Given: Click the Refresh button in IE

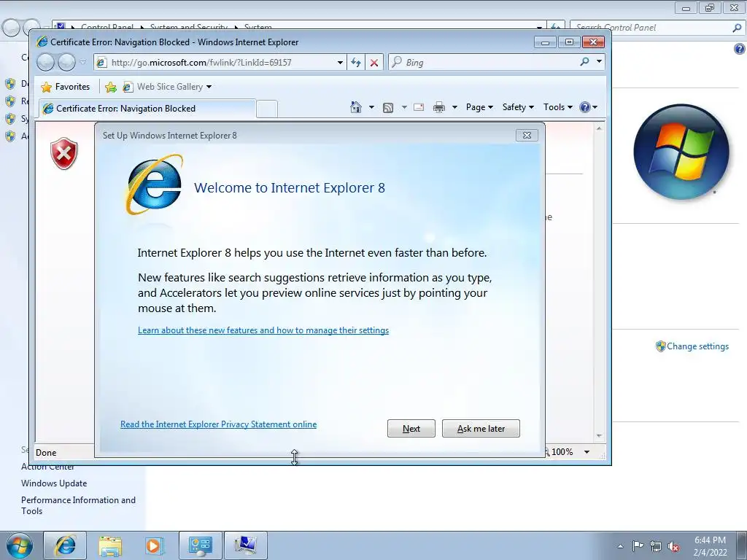Looking at the screenshot, I should [356, 63].
